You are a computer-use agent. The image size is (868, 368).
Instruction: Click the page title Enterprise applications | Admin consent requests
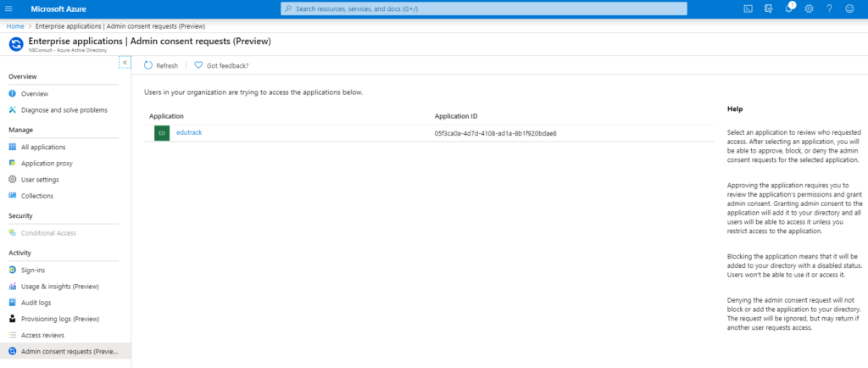click(149, 41)
